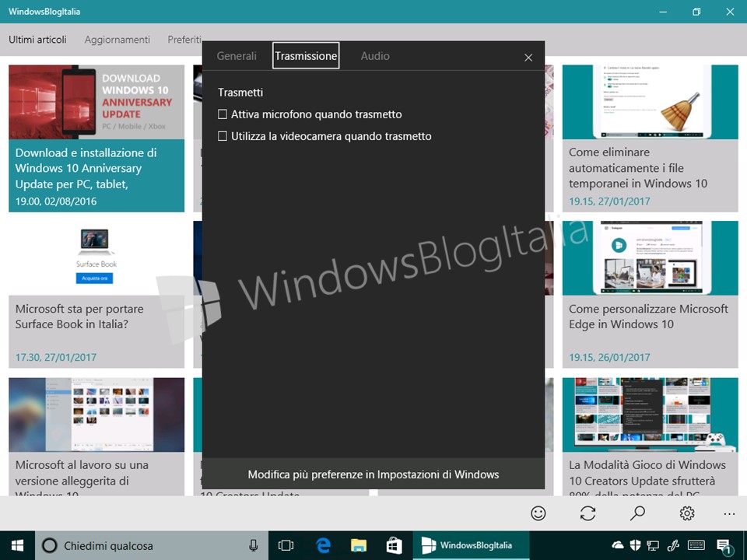Click 'La Modalità Gioco di Windows 10' title
The height and width of the screenshot is (560, 747).
point(647,477)
